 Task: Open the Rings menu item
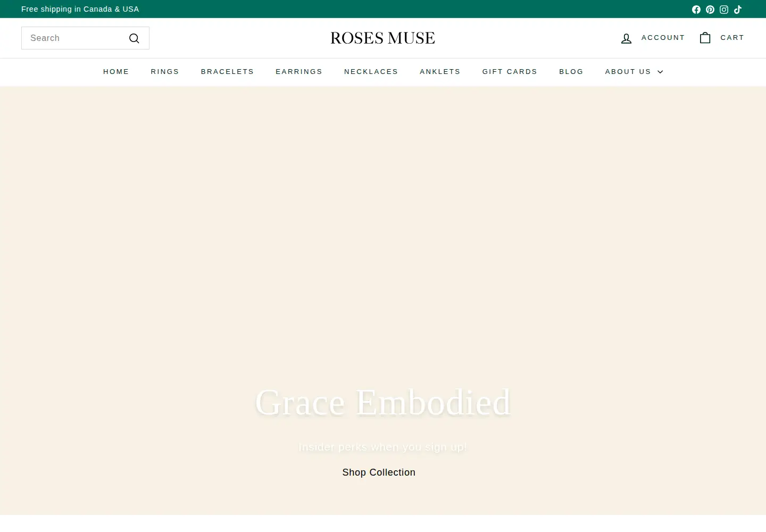[x=165, y=72]
